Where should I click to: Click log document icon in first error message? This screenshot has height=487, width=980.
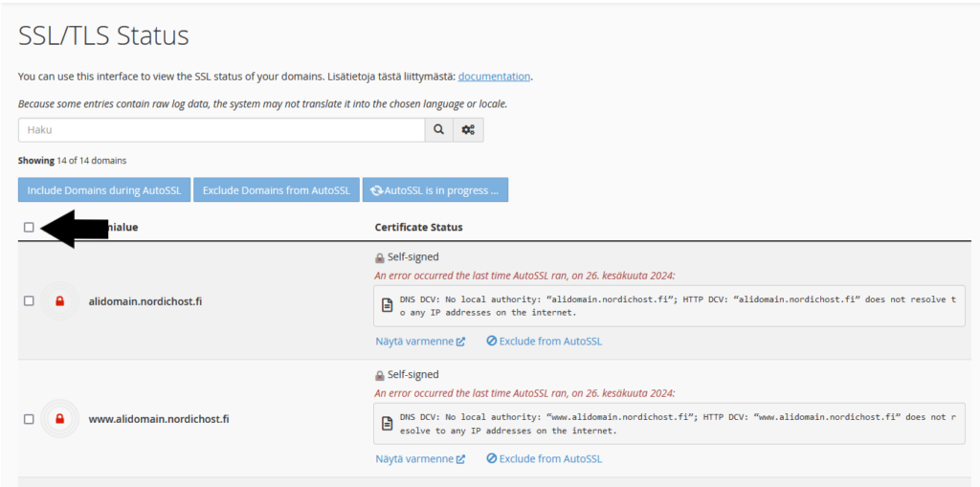(x=387, y=305)
